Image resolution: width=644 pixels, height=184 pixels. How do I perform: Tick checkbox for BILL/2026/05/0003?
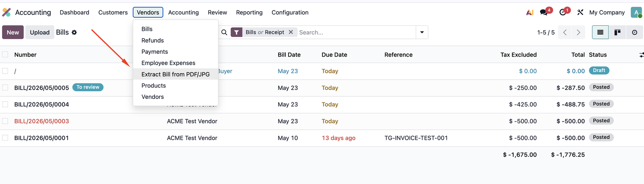(5, 121)
